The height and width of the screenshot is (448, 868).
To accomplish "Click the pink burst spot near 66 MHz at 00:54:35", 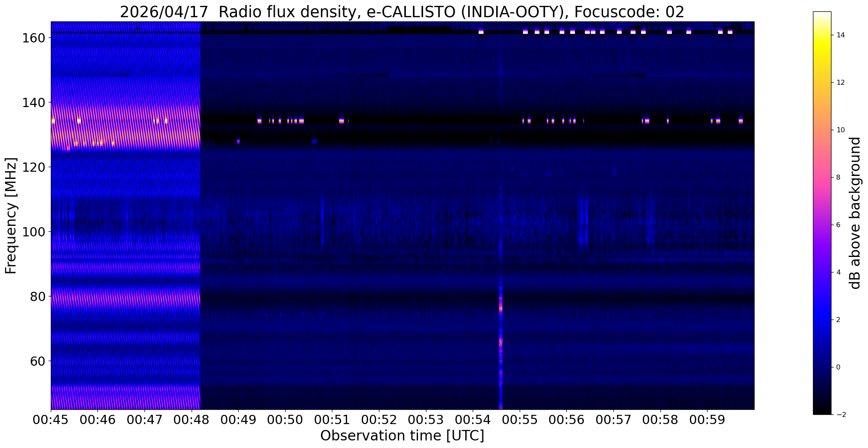I will pyautogui.click(x=501, y=342).
